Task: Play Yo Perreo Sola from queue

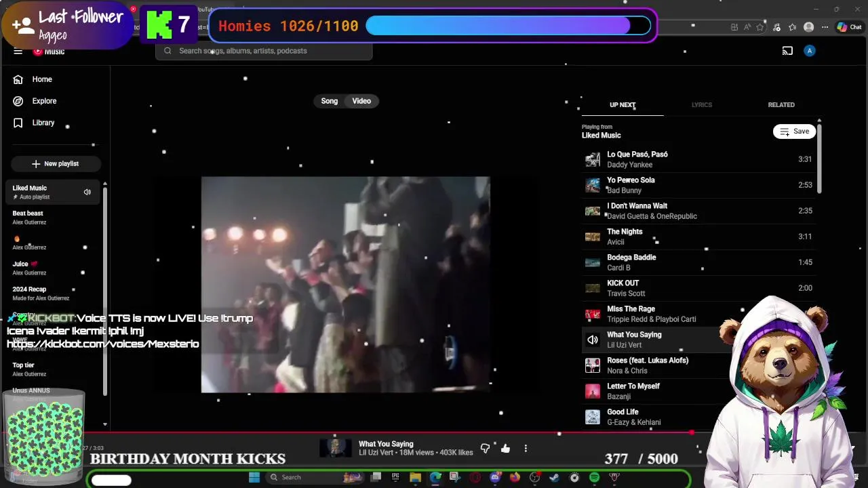Action: [698, 185]
